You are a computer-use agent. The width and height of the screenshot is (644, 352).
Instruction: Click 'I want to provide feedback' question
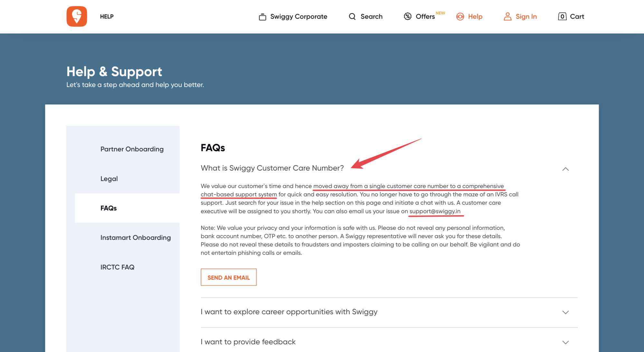click(x=248, y=342)
